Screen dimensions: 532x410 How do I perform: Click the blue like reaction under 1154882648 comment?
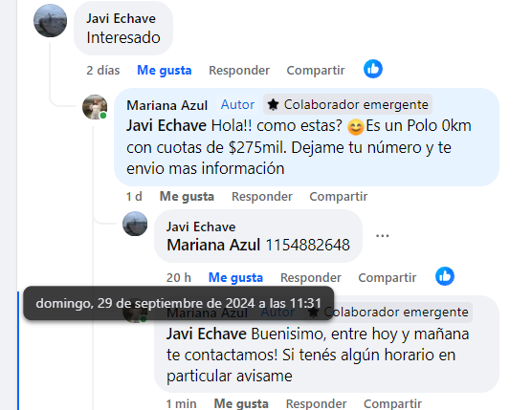click(445, 276)
